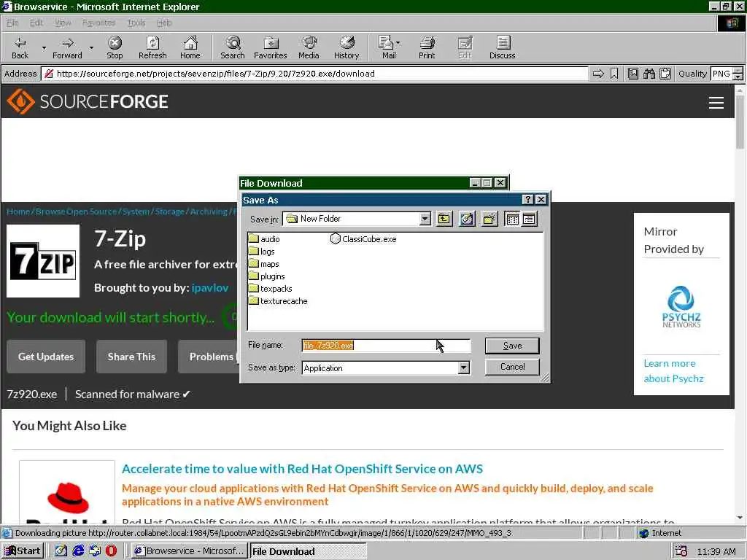Select the texturecache folder

point(278,301)
